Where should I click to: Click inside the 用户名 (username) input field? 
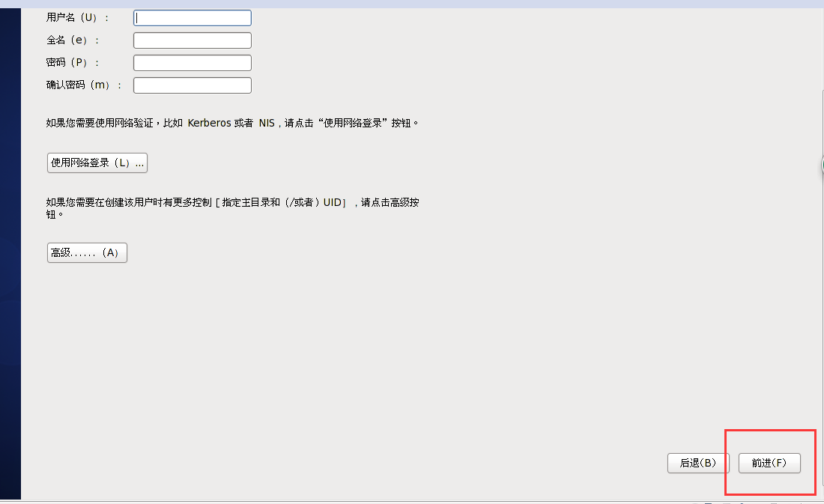(x=192, y=17)
